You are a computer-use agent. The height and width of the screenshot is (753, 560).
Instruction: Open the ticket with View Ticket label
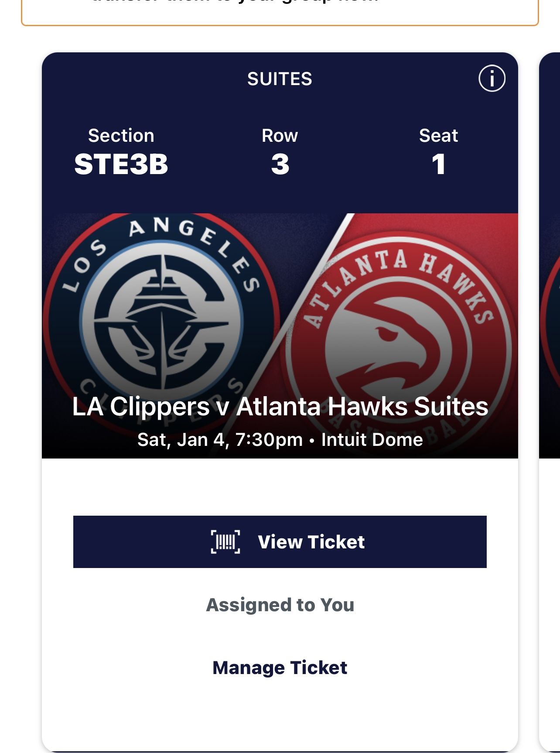[x=311, y=542]
